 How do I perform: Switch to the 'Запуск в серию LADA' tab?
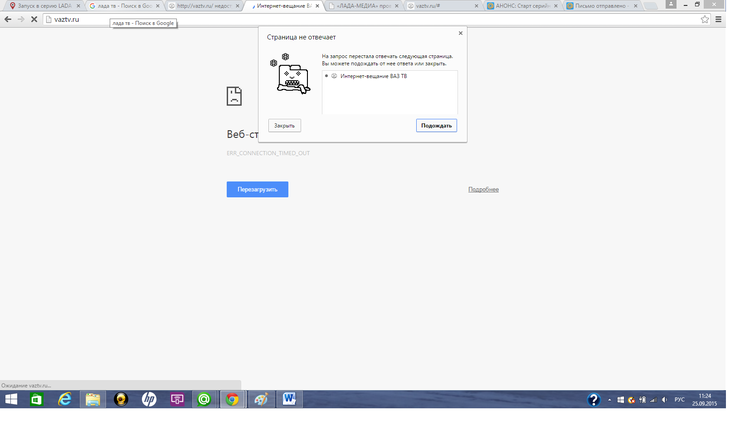(x=44, y=6)
